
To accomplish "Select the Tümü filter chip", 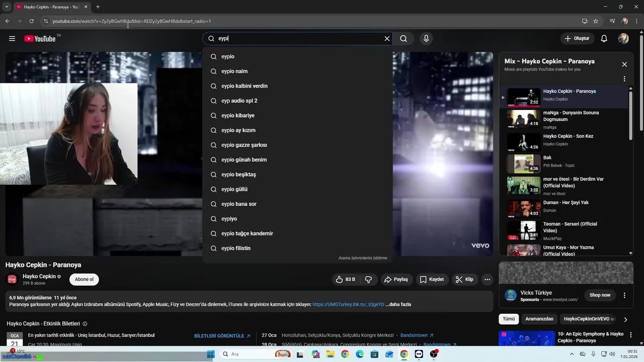I will coord(509,319).
